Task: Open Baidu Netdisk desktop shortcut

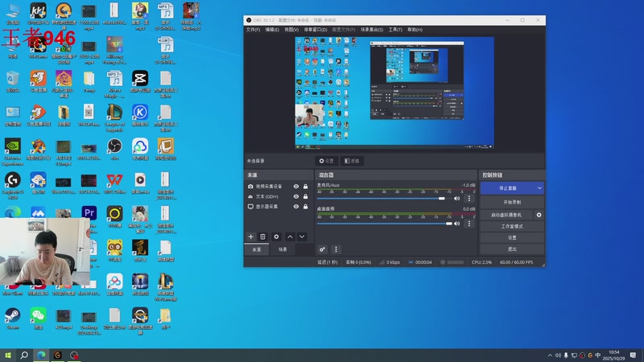Action: coord(114,285)
